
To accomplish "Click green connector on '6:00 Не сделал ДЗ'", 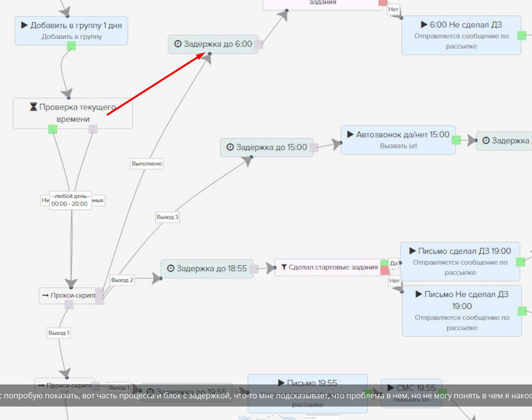I will pyautogui.click(x=521, y=35).
